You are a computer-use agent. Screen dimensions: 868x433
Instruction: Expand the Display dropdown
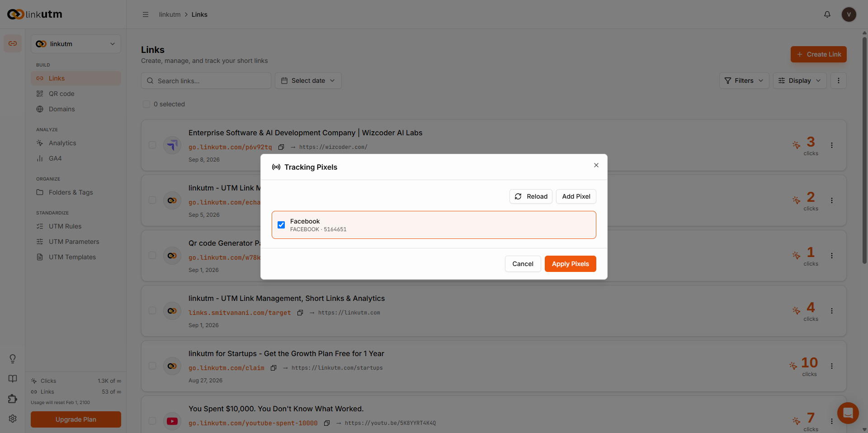pyautogui.click(x=800, y=81)
